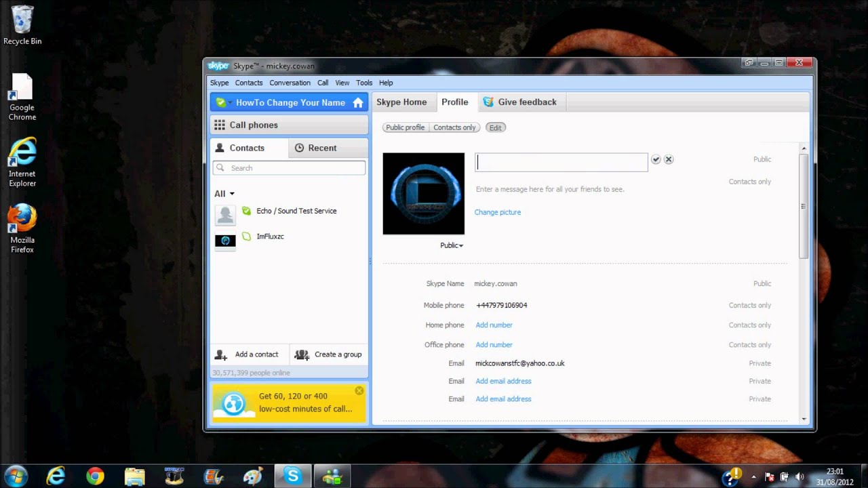Image resolution: width=868 pixels, height=488 pixels.
Task: Click the Action Center flag tray icon
Action: click(770, 476)
